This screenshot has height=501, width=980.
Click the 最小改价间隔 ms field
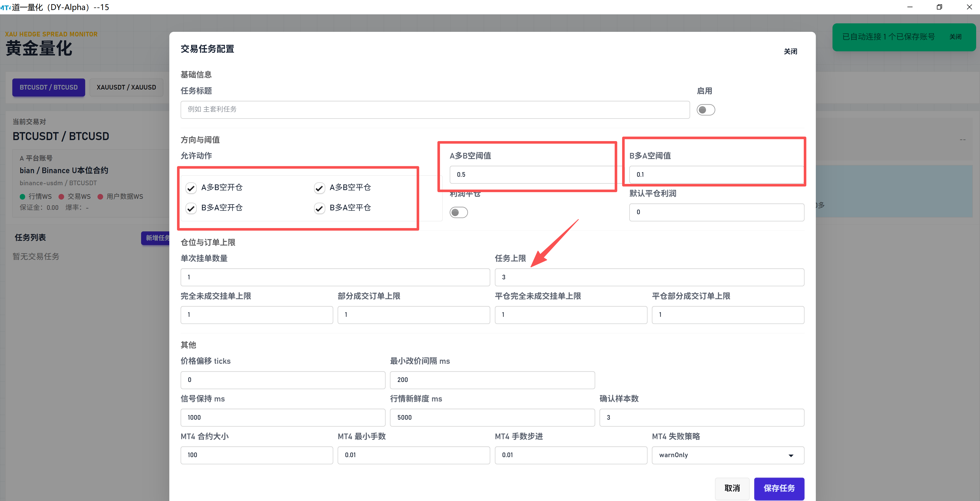(492, 380)
